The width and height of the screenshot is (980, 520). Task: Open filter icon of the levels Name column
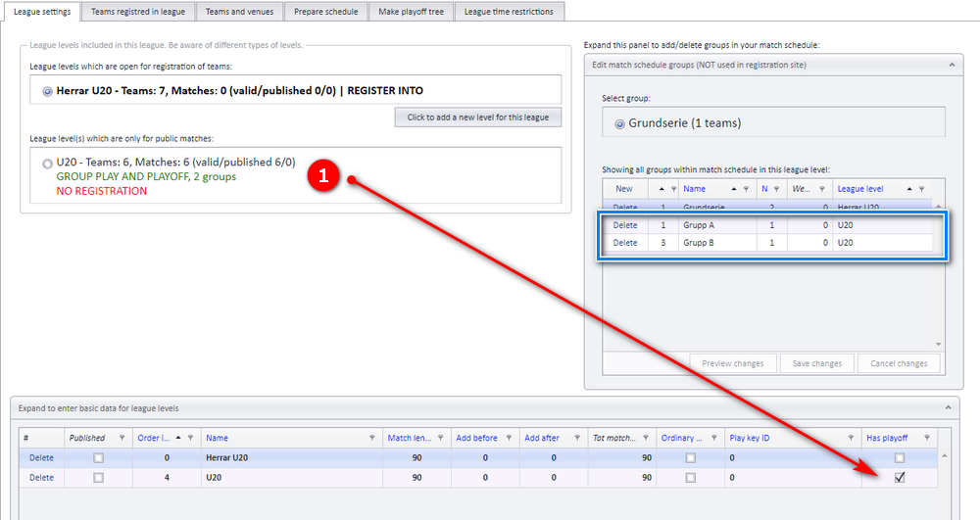371,438
